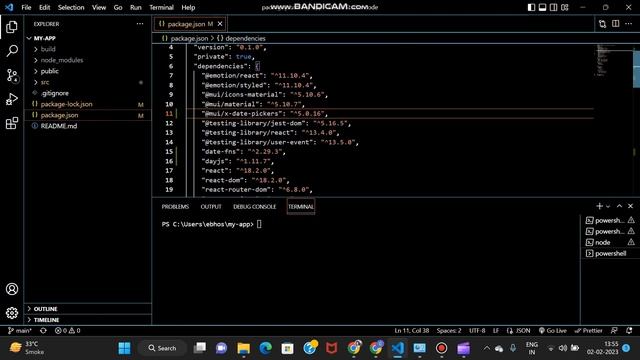
Task: Open terminal launch profile dropdown arrow
Action: point(608,207)
